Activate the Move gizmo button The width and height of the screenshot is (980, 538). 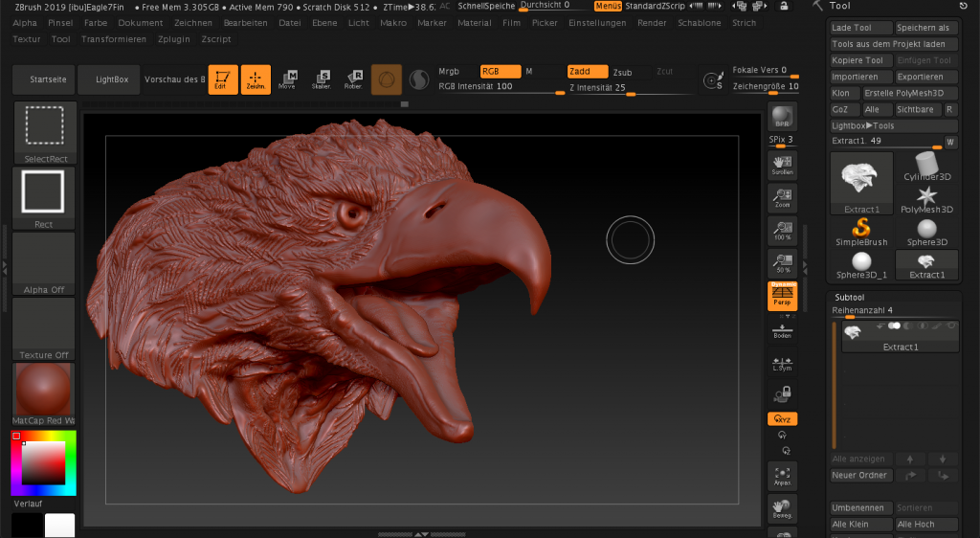coord(287,79)
